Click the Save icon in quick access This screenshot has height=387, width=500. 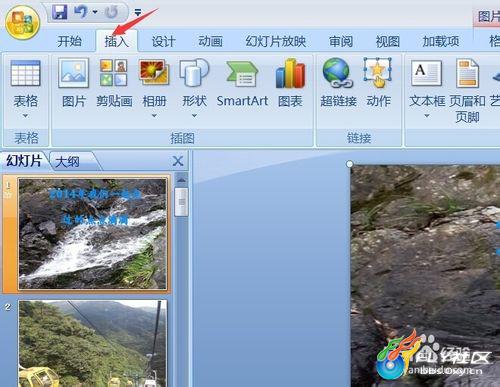60,12
